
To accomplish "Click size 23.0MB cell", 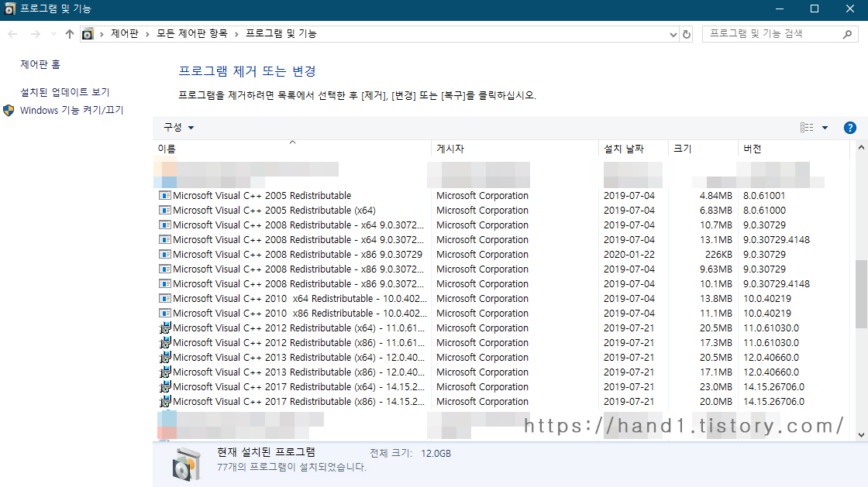I will [716, 387].
